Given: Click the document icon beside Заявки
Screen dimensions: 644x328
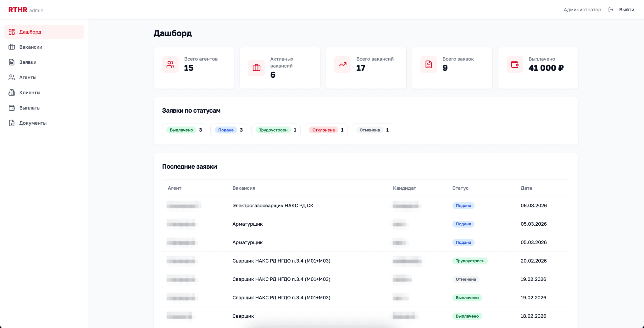Looking at the screenshot, I should 12,62.
